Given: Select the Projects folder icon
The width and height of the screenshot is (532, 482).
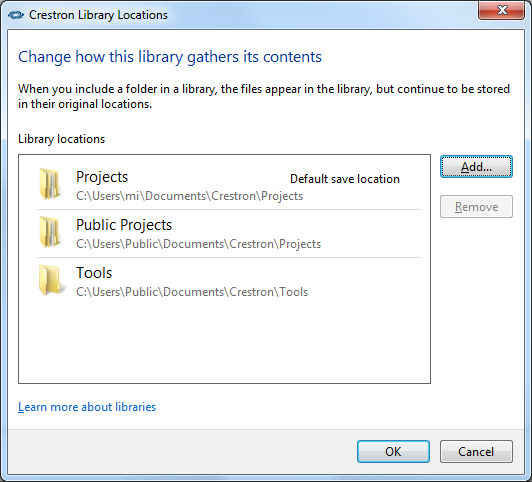Looking at the screenshot, I should tap(50, 184).
